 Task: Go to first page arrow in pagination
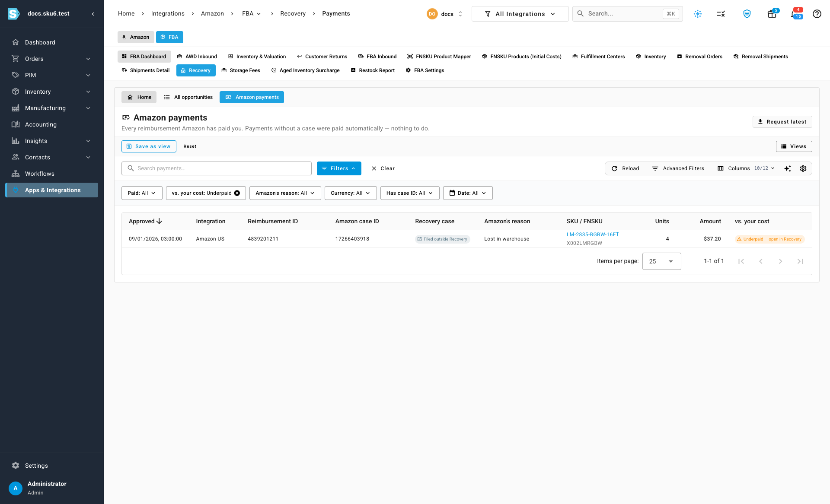741,261
